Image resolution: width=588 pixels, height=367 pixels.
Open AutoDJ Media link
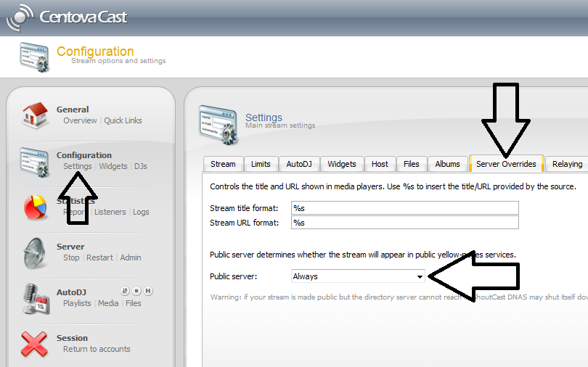(108, 303)
